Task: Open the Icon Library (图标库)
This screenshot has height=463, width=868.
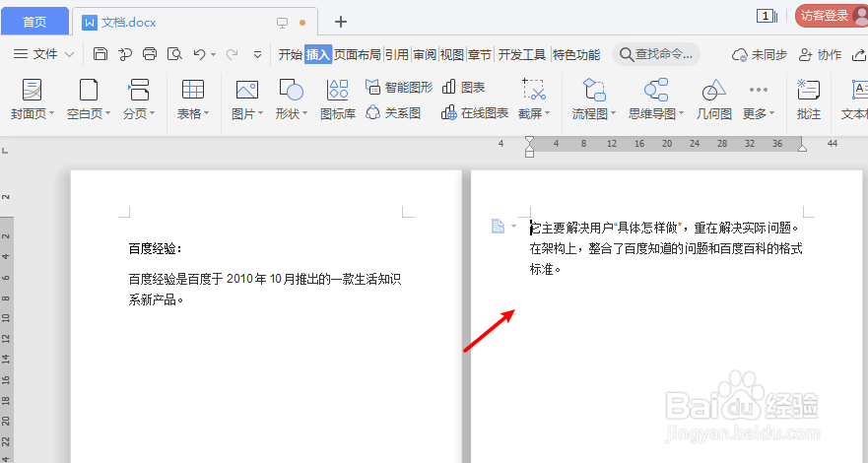Action: [x=338, y=99]
